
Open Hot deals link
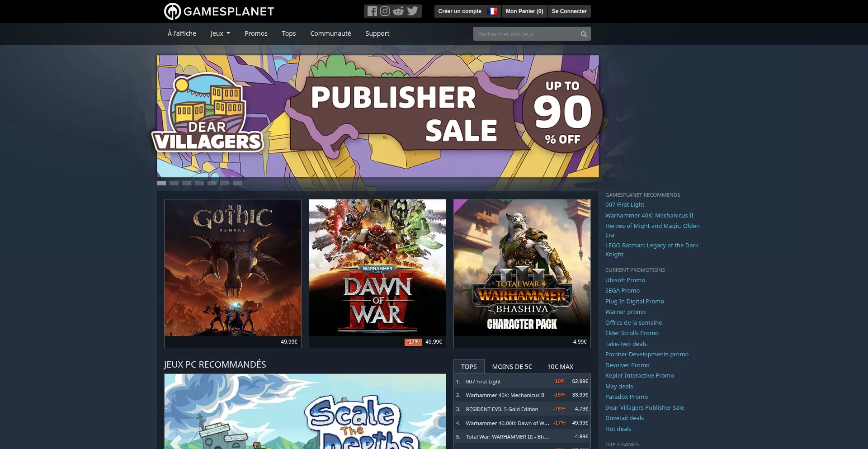618,429
